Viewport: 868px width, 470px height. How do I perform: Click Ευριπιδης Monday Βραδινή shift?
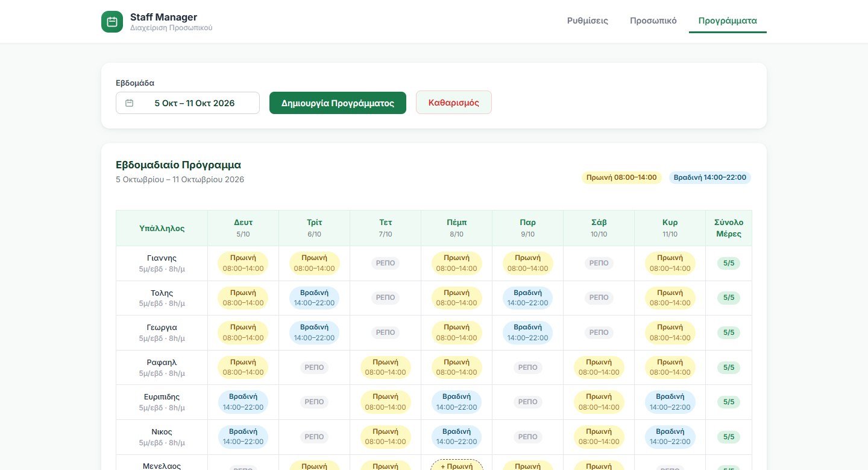(x=243, y=402)
